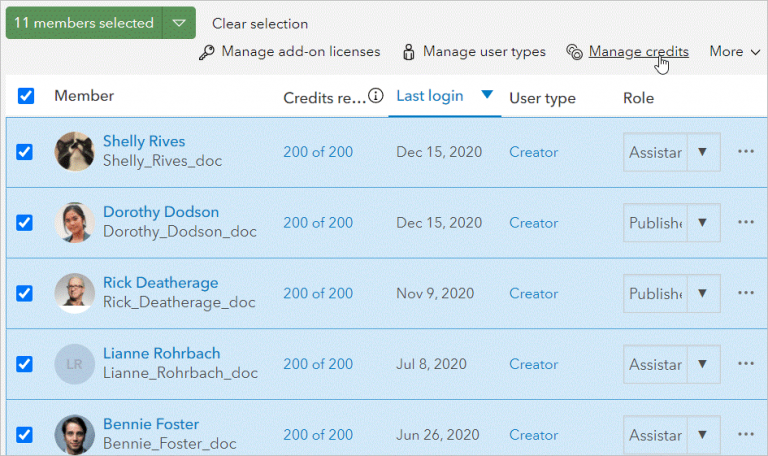Open the three-dot menu for Lianne Rohrbach
Viewport: 768px width, 456px height.
745,364
